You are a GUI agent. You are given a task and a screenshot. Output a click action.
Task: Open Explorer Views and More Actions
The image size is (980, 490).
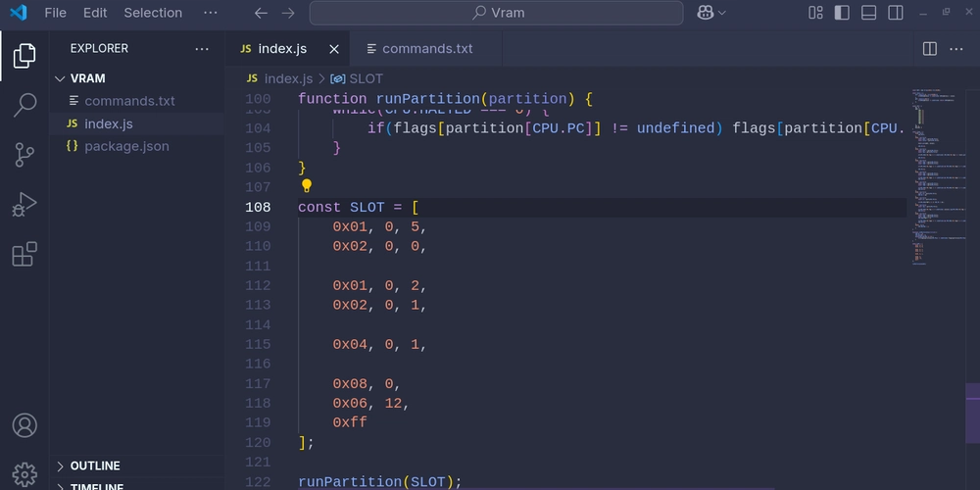point(202,49)
